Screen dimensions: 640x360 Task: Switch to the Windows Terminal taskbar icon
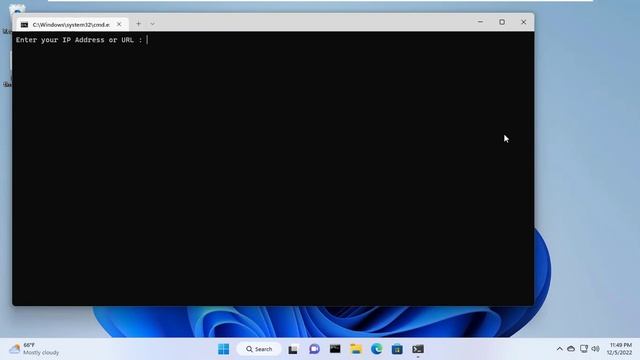coord(418,349)
